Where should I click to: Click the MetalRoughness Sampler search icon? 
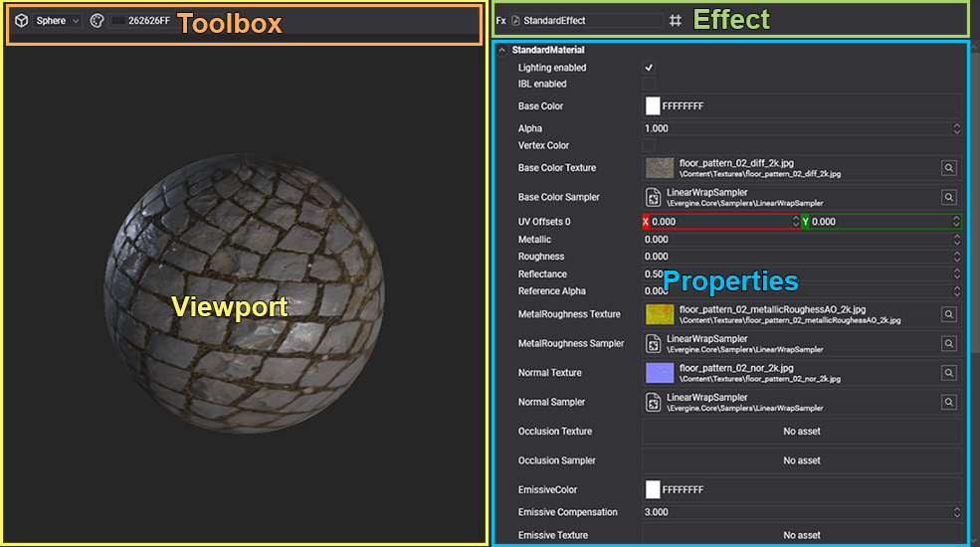tap(949, 343)
